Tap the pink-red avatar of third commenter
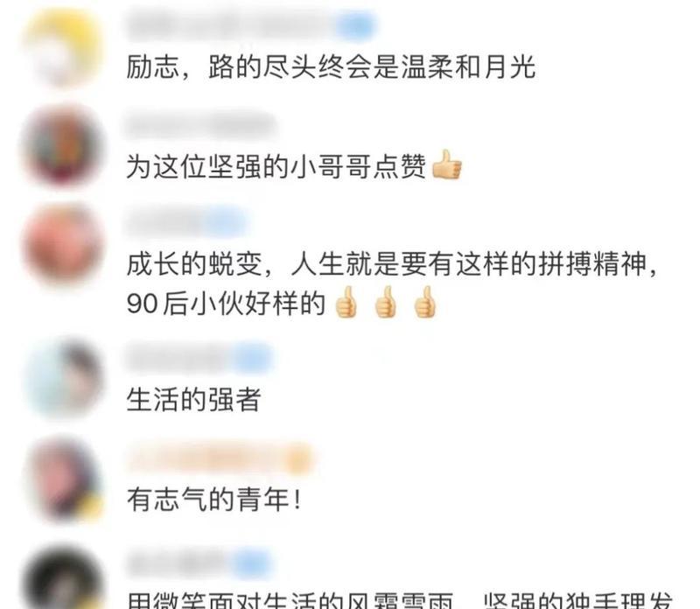This screenshot has height=609, width=700. coord(62,245)
